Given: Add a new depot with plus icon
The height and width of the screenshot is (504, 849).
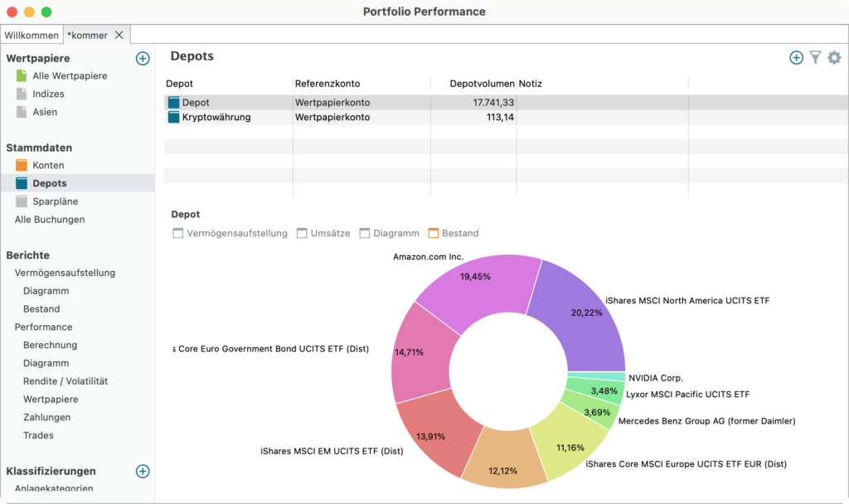Looking at the screenshot, I should (796, 57).
